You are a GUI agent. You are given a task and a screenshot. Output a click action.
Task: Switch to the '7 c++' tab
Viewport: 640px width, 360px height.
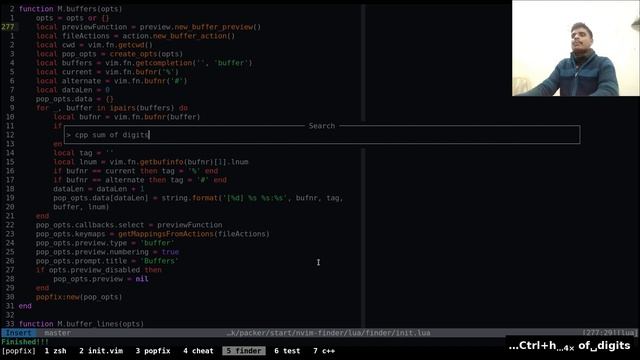pyautogui.click(x=324, y=351)
